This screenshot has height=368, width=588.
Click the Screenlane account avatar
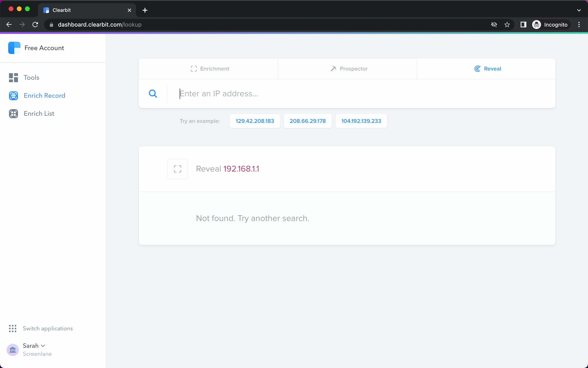click(x=13, y=350)
